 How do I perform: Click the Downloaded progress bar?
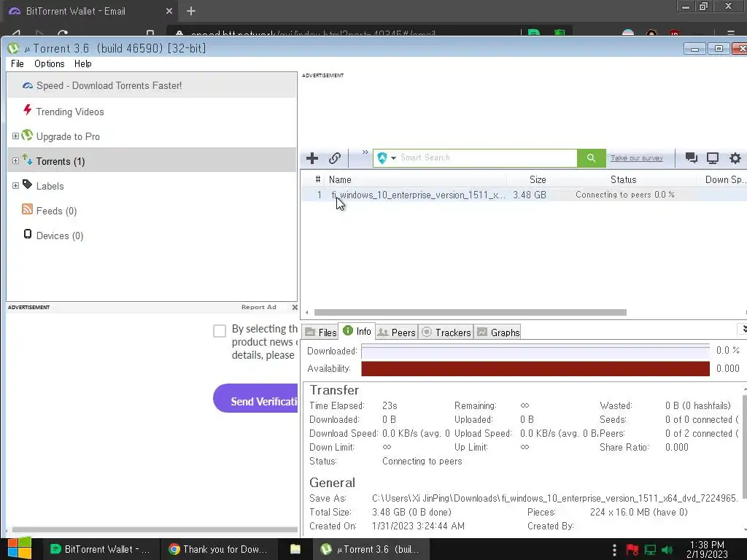coord(535,351)
